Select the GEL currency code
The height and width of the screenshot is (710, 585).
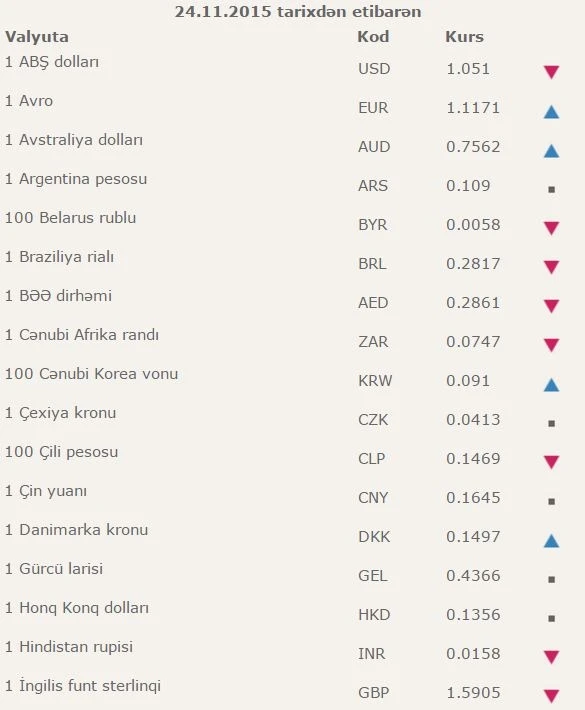click(x=373, y=576)
